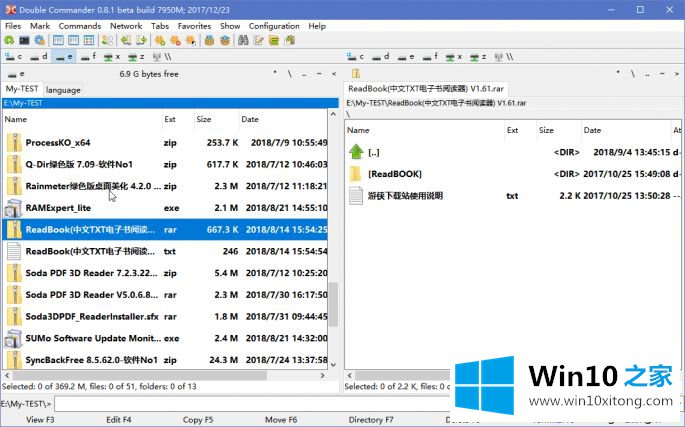Switch left panel to network drive z
This screenshot has height=427, width=685.
point(136,57)
